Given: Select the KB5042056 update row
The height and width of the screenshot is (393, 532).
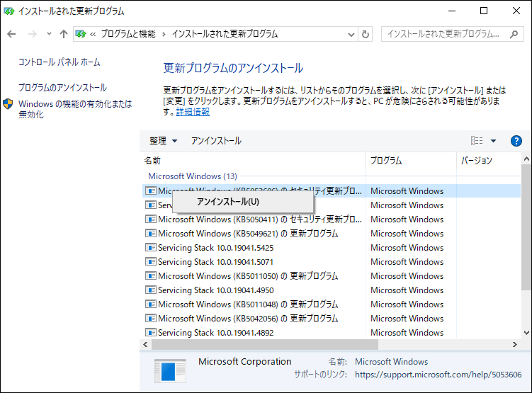Looking at the screenshot, I should [x=331, y=319].
